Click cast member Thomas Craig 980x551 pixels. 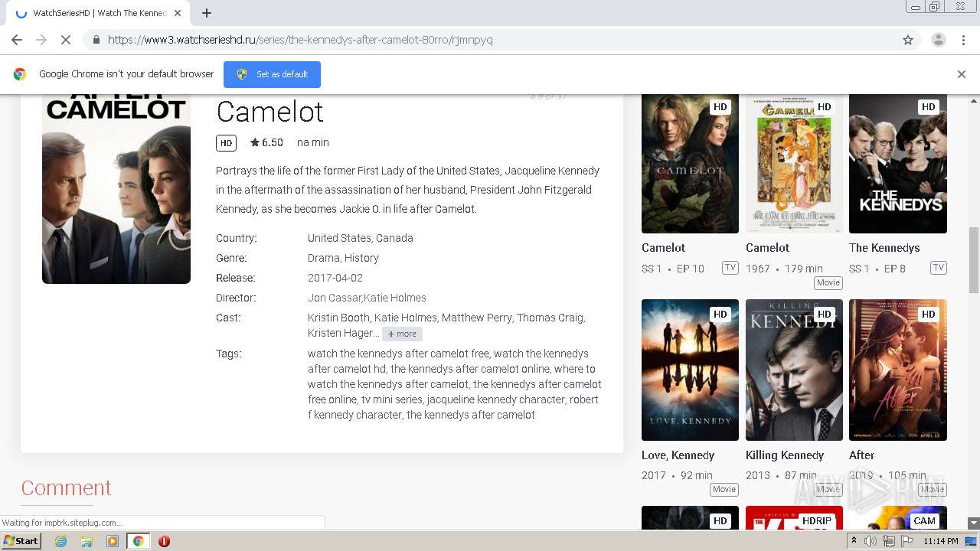pos(550,318)
